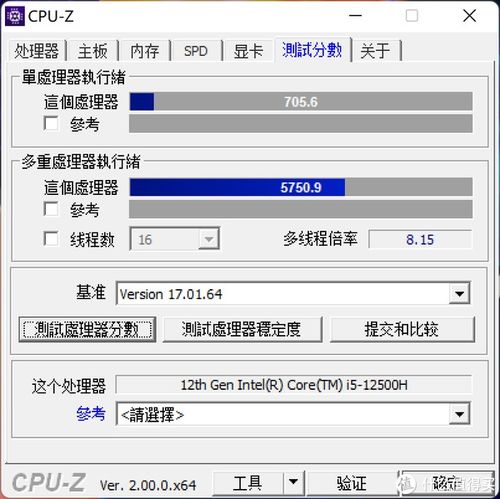The image size is (500, 499).
Task: Open the 线程数 thread count combo box
Action: click(175, 239)
